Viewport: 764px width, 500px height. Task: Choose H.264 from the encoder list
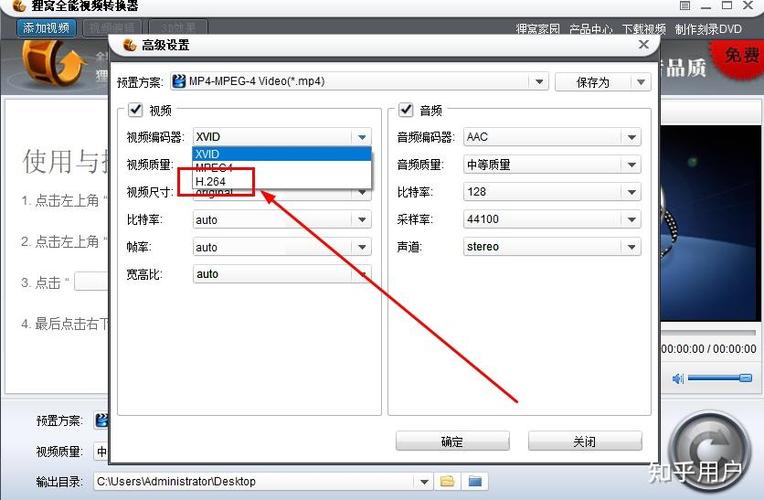tap(282, 181)
